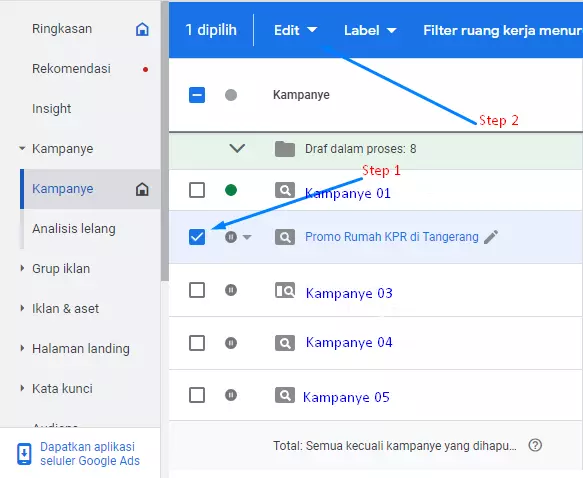
Task: Click the search campaign icon for Kampanye 04
Action: (285, 343)
